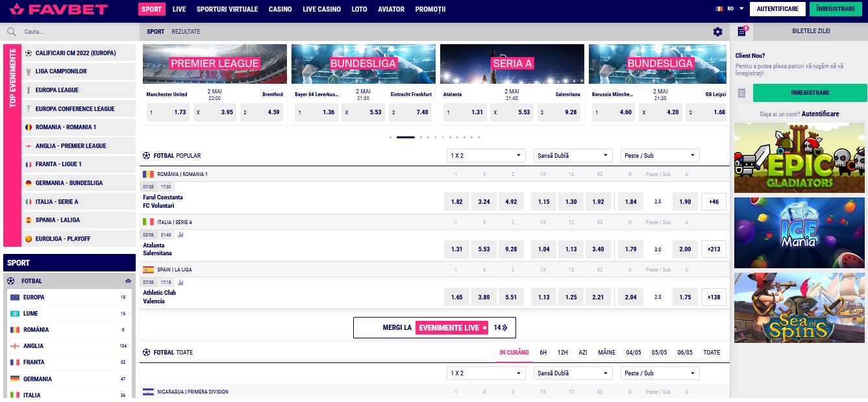The height and width of the screenshot is (402, 868).
Task: Open Epic Gladiators game thumbnail
Action: pyautogui.click(x=800, y=157)
